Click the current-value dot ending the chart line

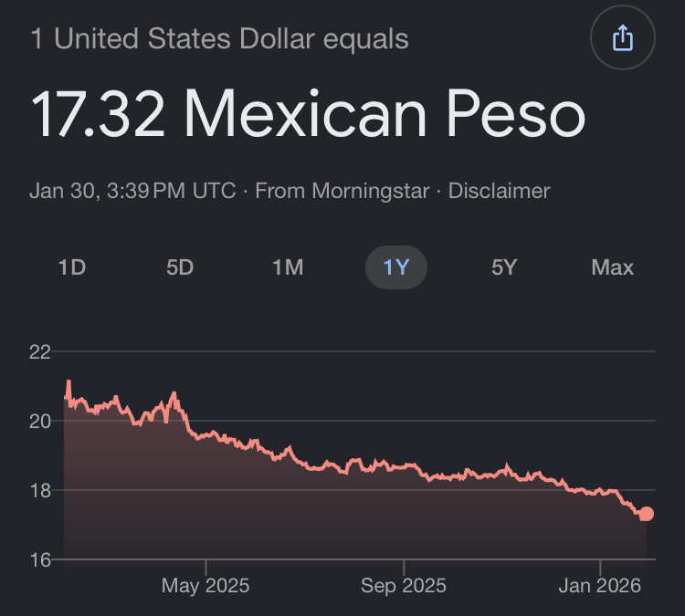pyautogui.click(x=647, y=514)
